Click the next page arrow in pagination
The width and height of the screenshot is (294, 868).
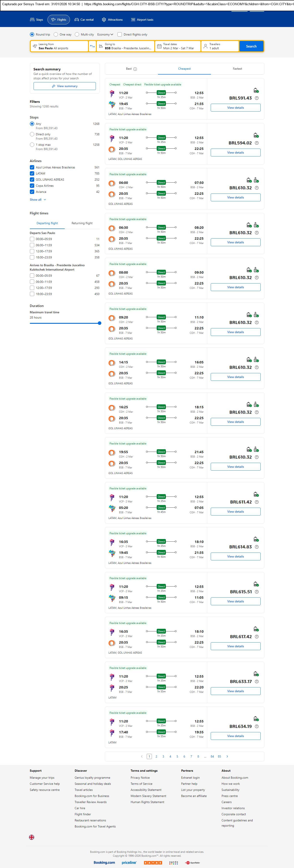tap(227, 756)
